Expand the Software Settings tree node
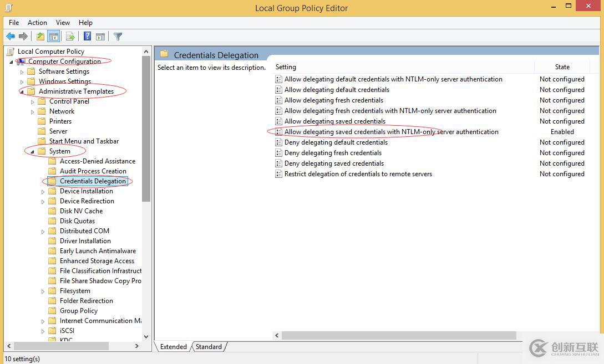Viewport: 604px width, 364px height. pos(22,71)
